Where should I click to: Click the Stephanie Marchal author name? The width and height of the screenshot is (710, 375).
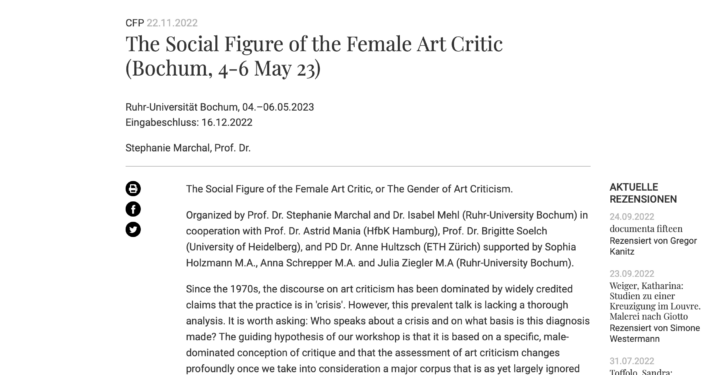[x=187, y=148]
